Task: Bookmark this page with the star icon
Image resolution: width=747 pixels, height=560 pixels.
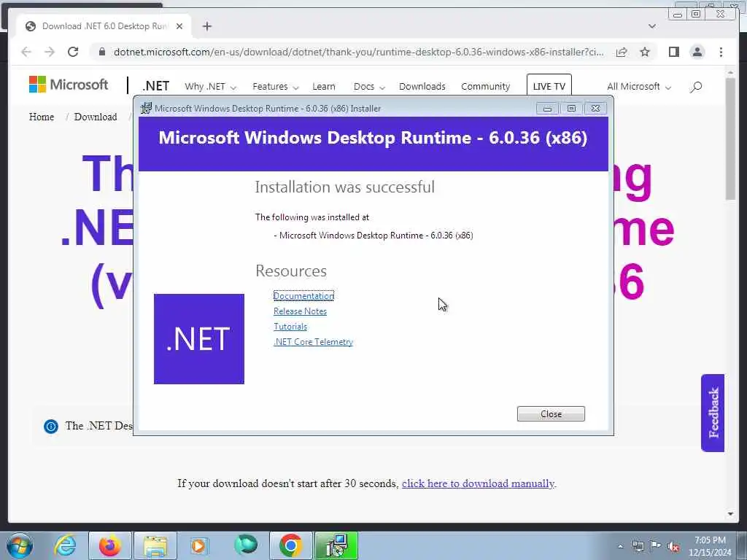Action: click(645, 52)
